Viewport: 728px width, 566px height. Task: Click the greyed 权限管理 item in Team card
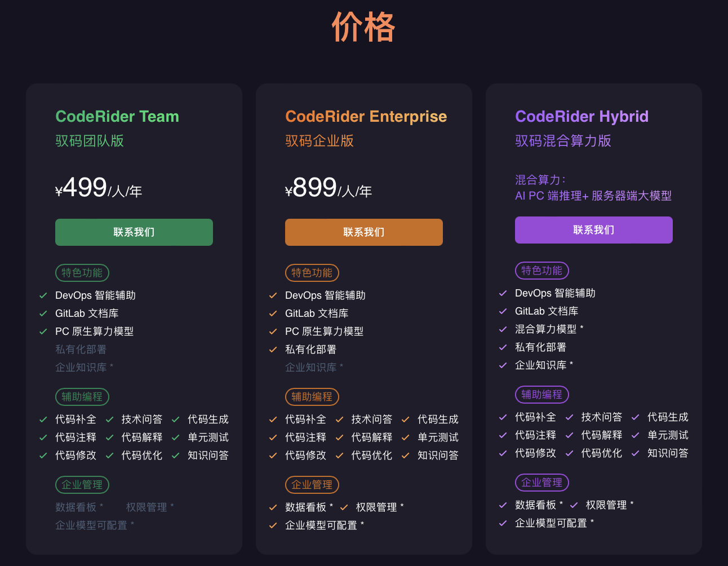click(x=150, y=507)
